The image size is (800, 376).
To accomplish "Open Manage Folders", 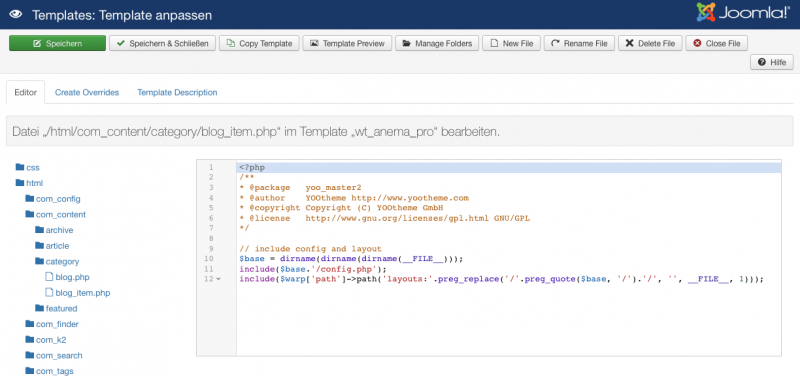I will (x=437, y=43).
